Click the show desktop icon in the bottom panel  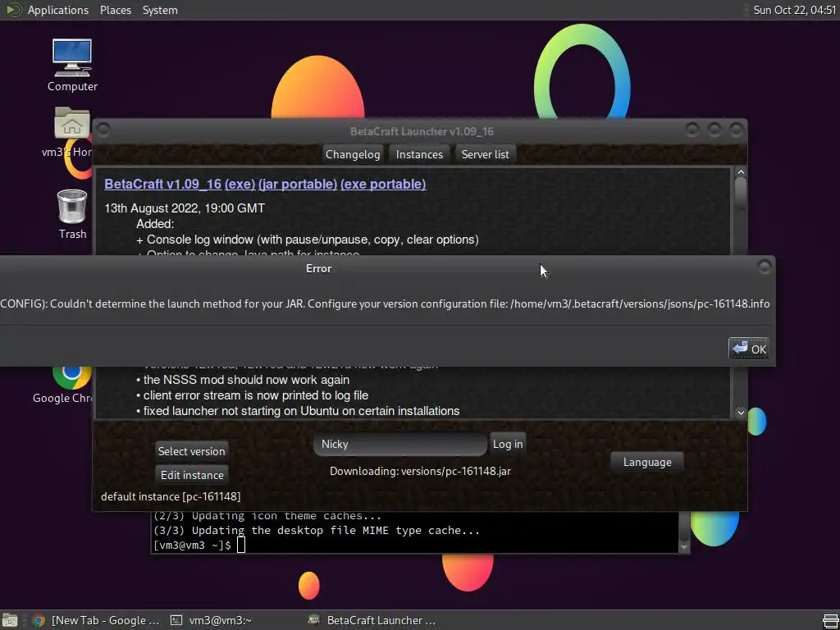[9, 620]
